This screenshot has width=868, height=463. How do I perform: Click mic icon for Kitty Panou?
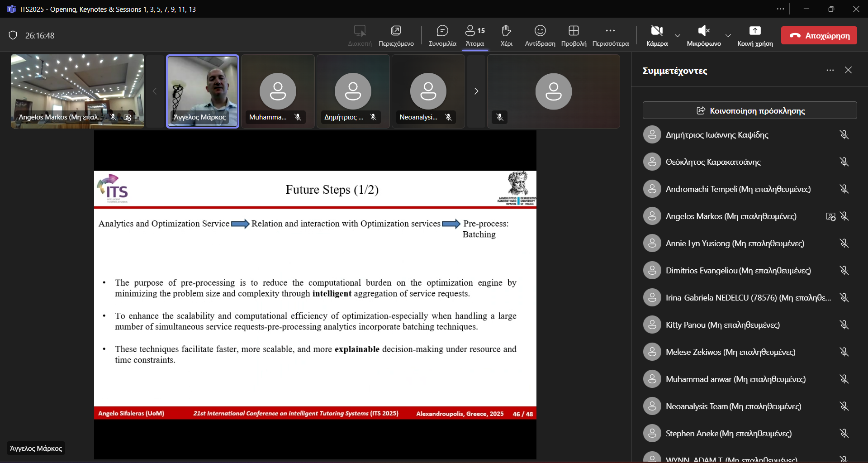tap(844, 325)
